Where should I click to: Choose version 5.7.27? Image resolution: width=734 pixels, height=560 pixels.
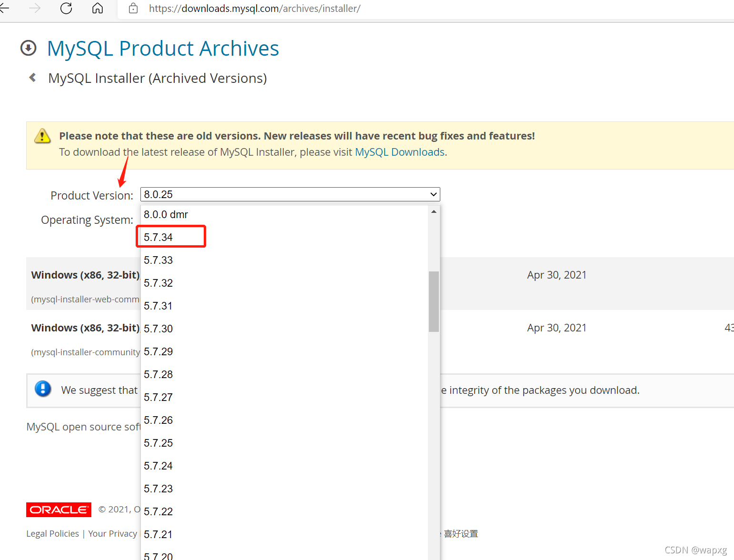285,397
